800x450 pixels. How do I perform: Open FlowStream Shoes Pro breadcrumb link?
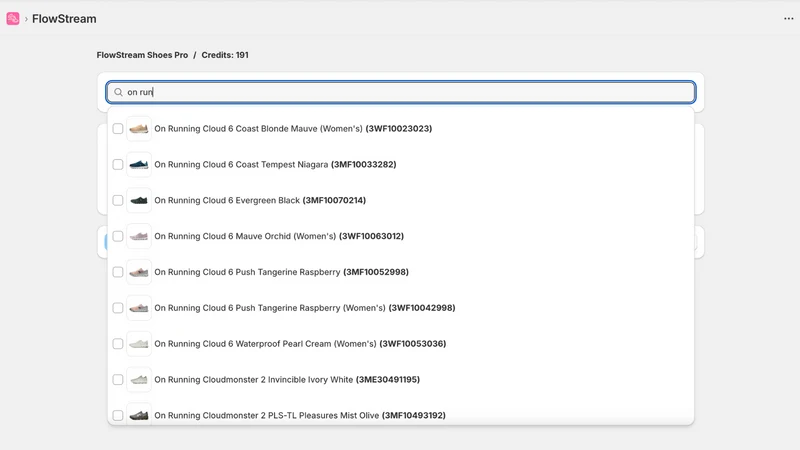point(142,55)
